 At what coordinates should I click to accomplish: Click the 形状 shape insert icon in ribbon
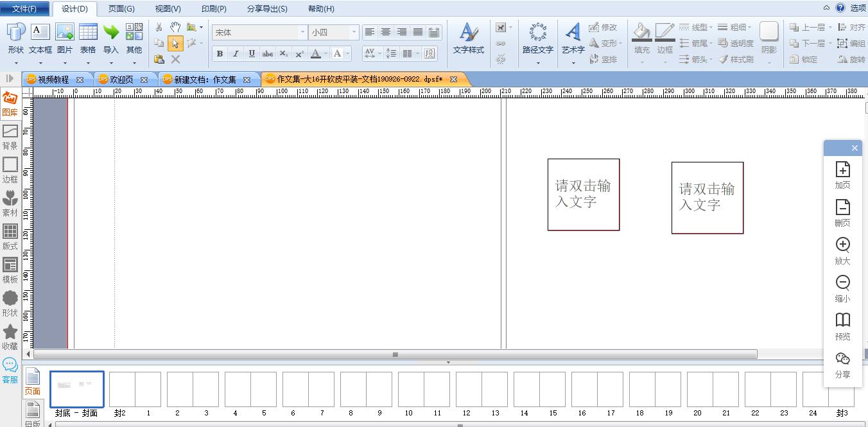(x=15, y=32)
